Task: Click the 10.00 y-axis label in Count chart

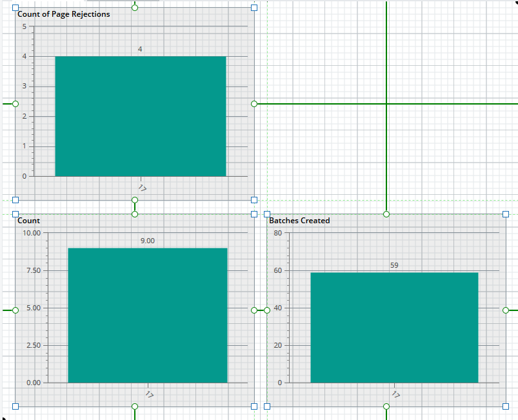Action: [x=32, y=233]
